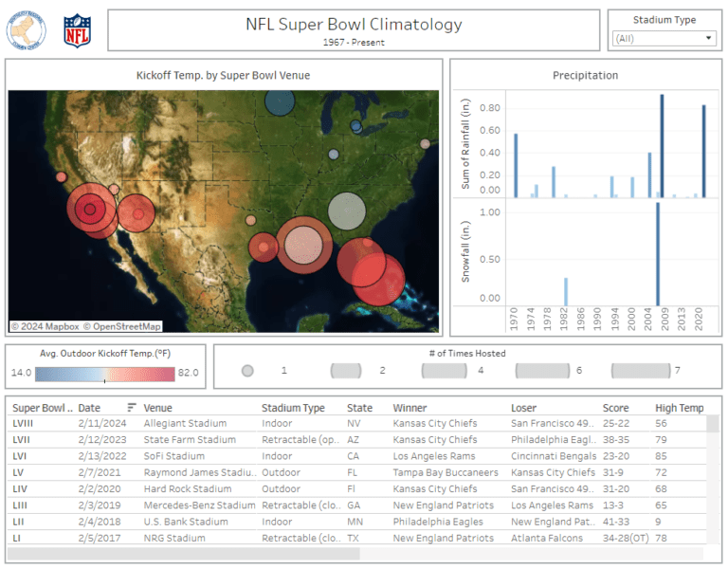Click SoFi Stadium venue cell

click(x=173, y=456)
